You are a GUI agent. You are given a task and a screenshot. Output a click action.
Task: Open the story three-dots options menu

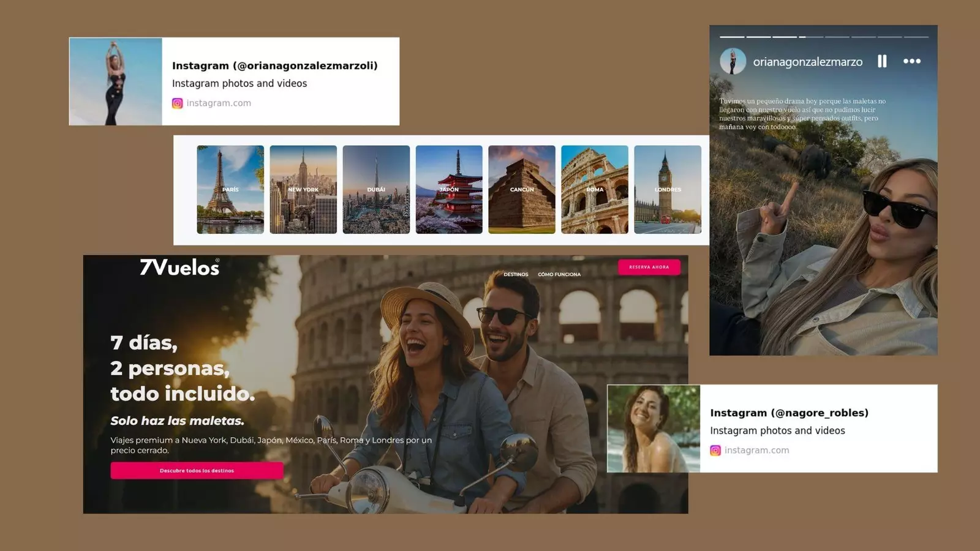tap(911, 61)
